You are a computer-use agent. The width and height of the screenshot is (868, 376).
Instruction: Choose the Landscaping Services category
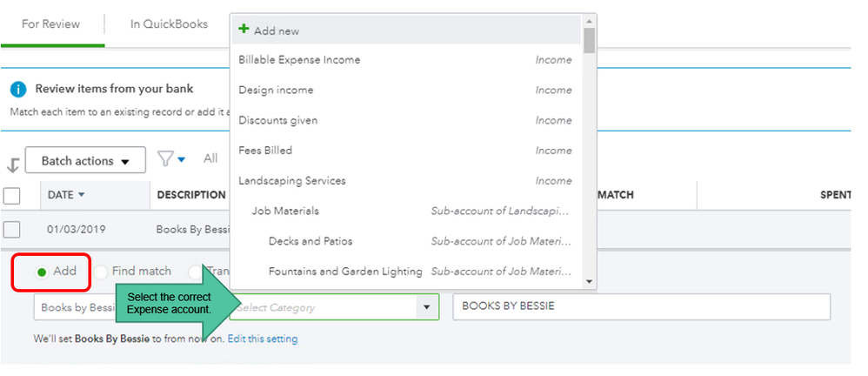pos(292,181)
